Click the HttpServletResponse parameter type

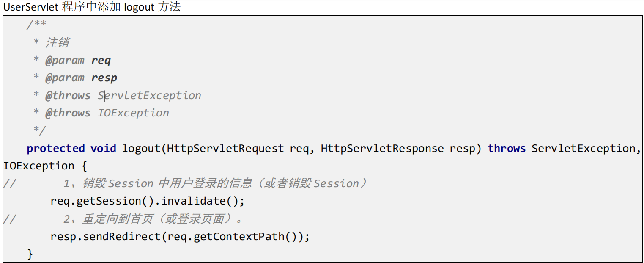[x=382, y=149]
